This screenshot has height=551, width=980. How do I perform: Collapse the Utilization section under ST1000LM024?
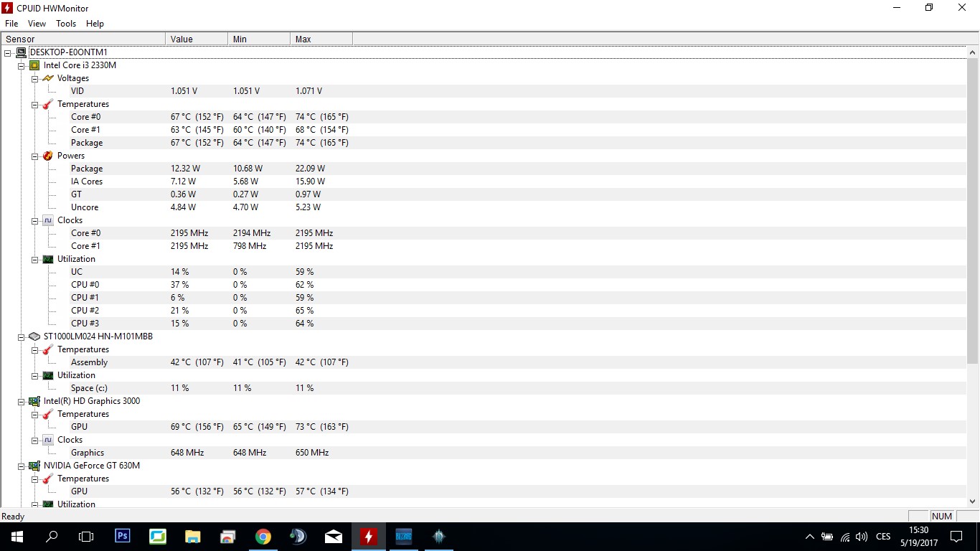[34, 375]
